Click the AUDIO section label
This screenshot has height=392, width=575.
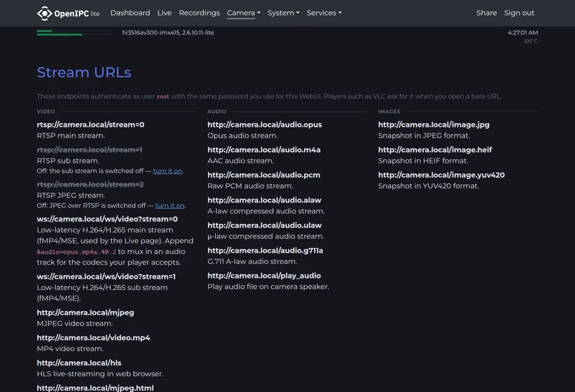(217, 112)
